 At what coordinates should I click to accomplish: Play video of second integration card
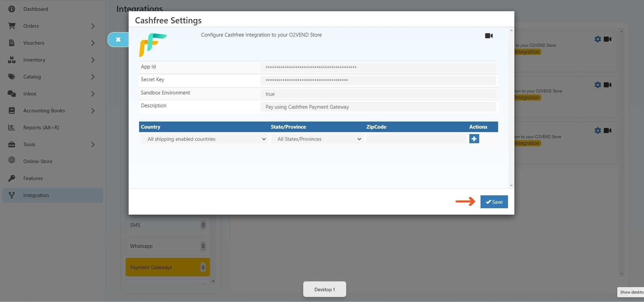pos(607,85)
